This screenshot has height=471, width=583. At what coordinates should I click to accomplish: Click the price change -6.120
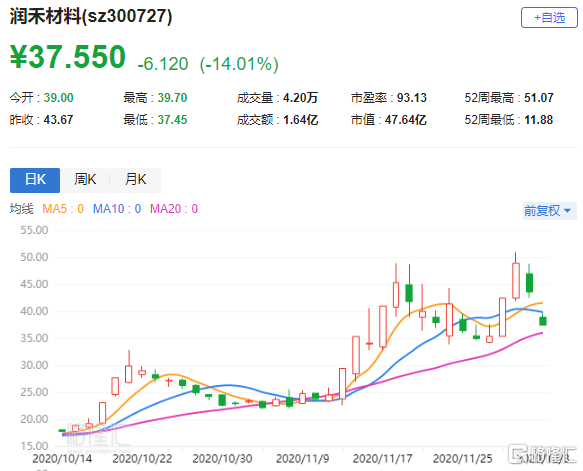[163, 64]
